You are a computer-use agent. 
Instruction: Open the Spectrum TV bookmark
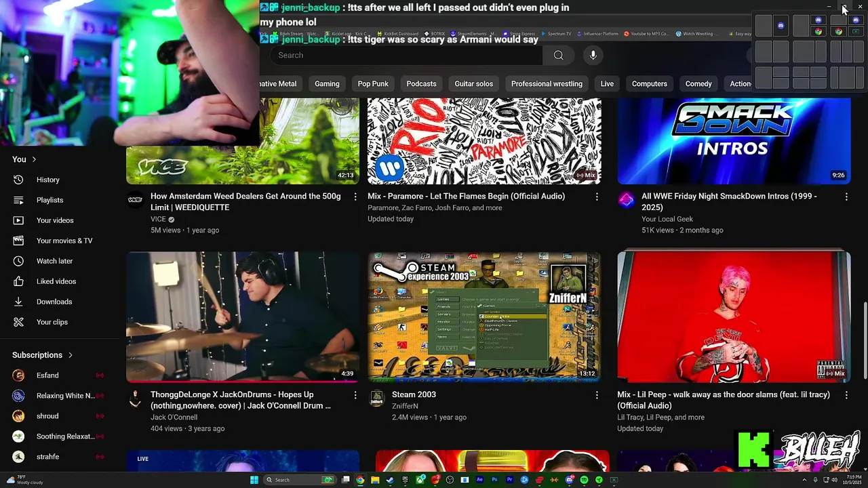point(556,34)
